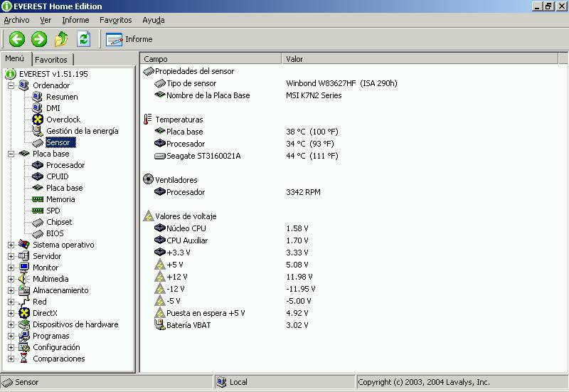
Task: Open the Favoritos menu
Action: [x=115, y=20]
